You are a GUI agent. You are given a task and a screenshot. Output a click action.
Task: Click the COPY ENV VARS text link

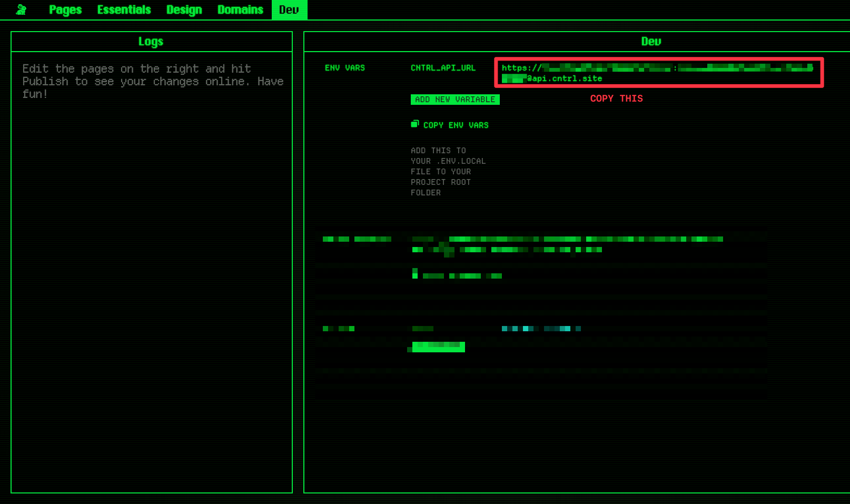pyautogui.click(x=456, y=125)
